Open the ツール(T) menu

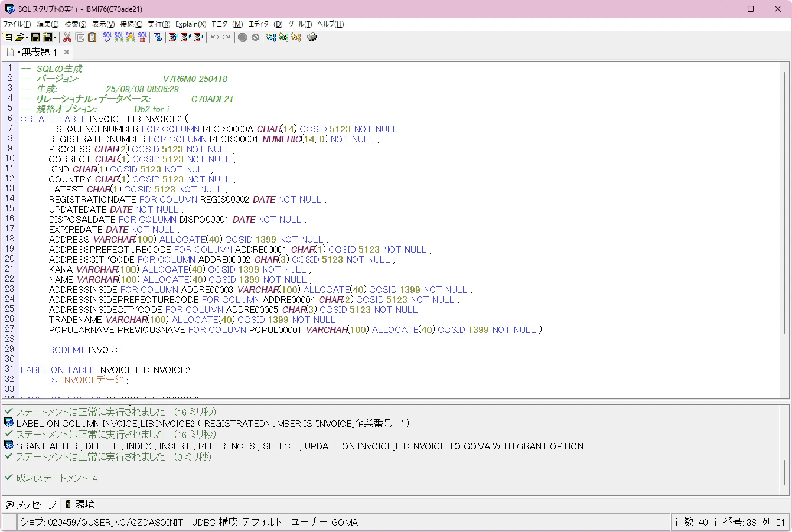[x=300, y=24]
